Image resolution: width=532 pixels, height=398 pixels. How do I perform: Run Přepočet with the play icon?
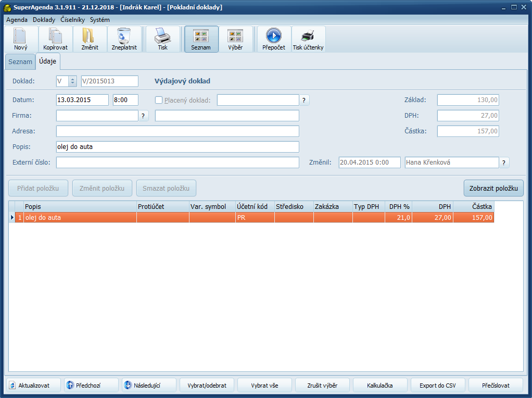point(274,39)
